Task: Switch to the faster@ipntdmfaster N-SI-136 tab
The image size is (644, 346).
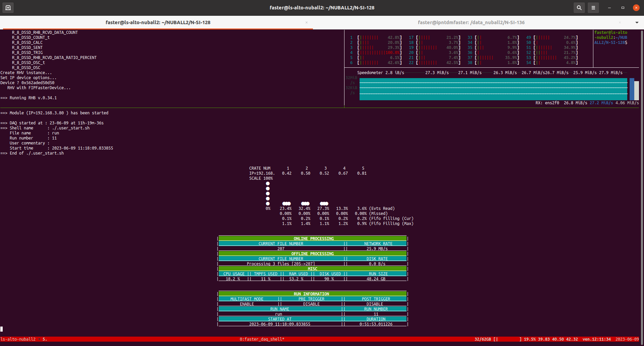Action: 471,22
